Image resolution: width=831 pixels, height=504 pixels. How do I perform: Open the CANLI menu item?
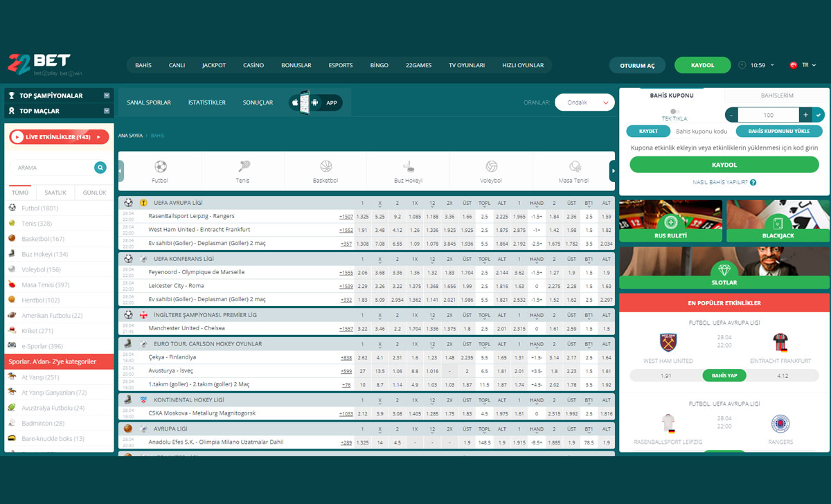[x=177, y=65]
